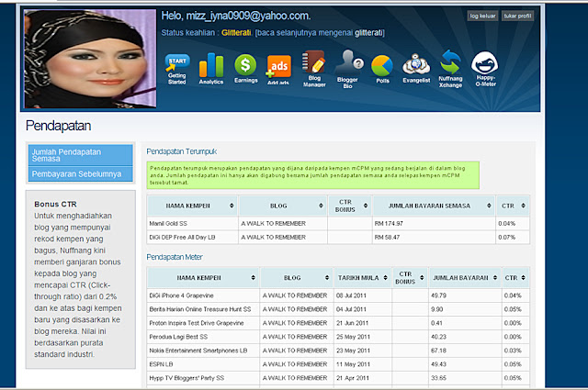Open the Nuffnang Xchange arrows icon

(x=450, y=69)
